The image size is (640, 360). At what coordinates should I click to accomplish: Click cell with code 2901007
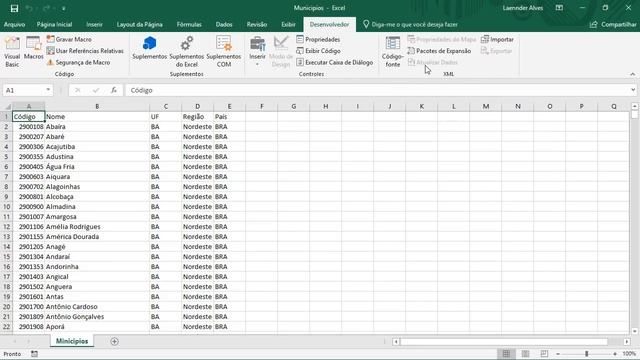[29, 217]
